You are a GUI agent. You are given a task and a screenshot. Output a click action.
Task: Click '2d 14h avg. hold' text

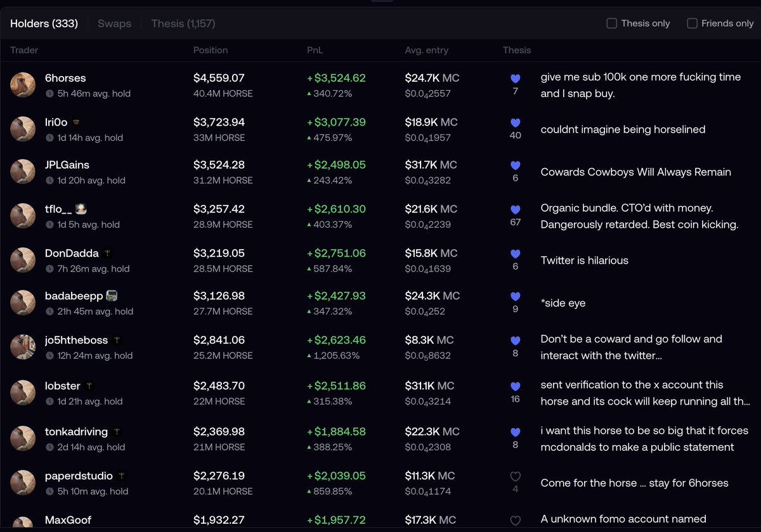point(91,447)
